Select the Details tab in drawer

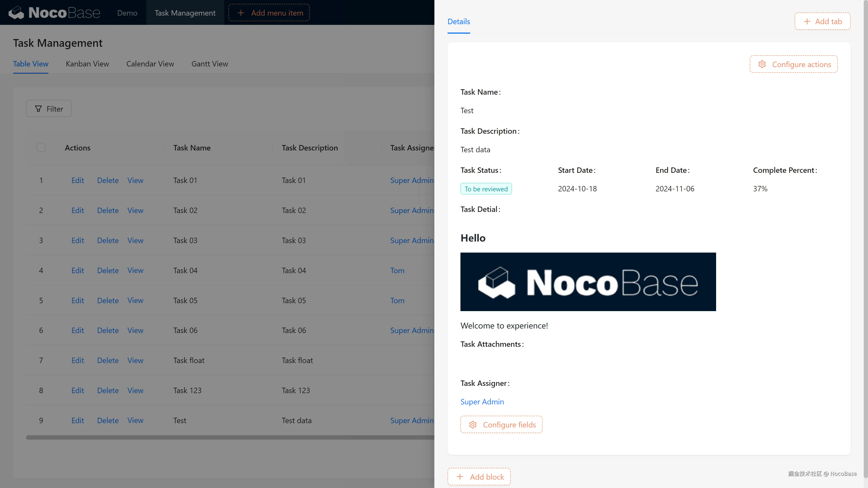459,21
